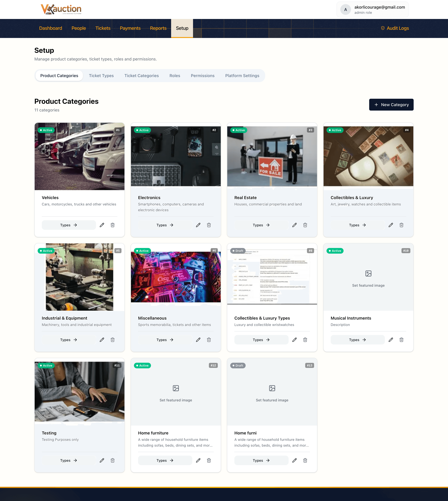Click the Vehicles car lot thumbnail
The width and height of the screenshot is (448, 501).
coord(80,156)
